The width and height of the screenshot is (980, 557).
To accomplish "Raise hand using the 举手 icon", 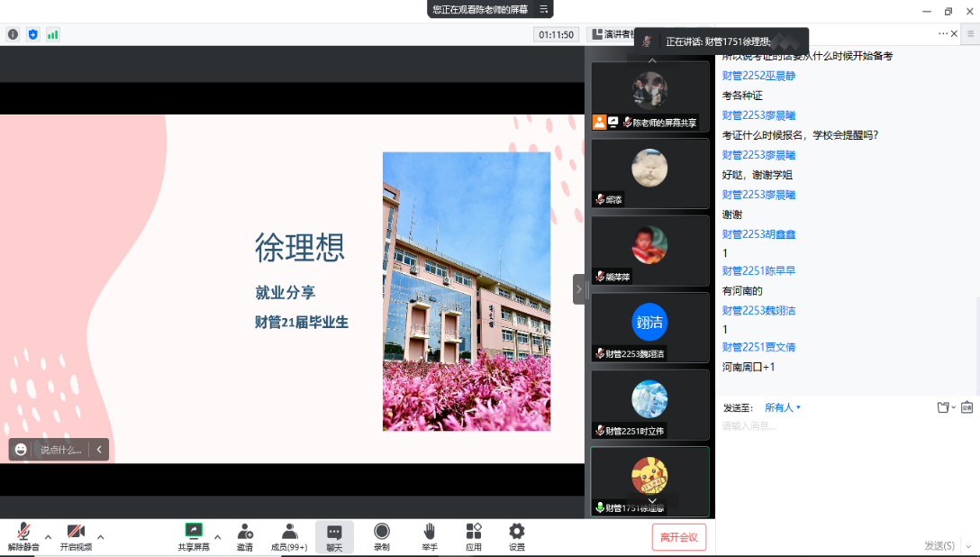I will pyautogui.click(x=430, y=536).
